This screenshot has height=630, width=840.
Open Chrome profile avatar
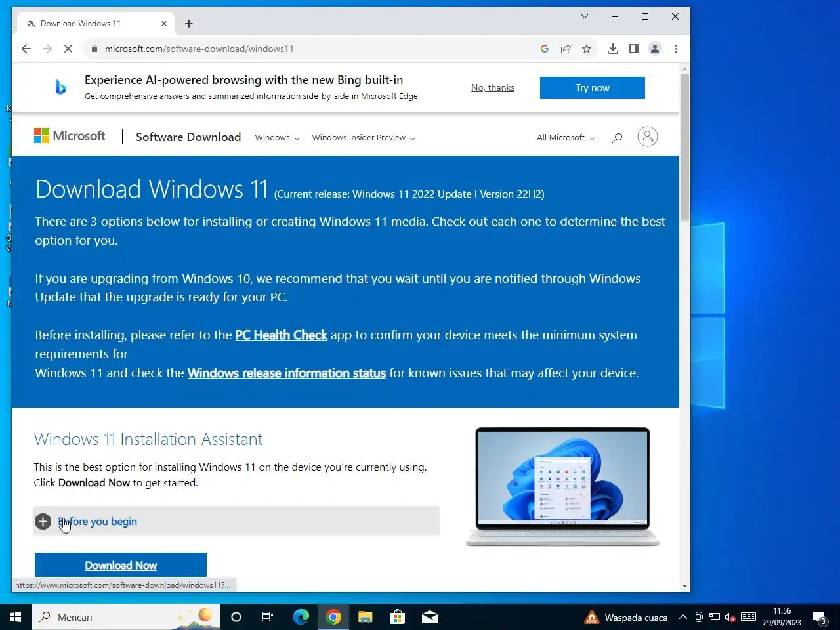(x=655, y=49)
